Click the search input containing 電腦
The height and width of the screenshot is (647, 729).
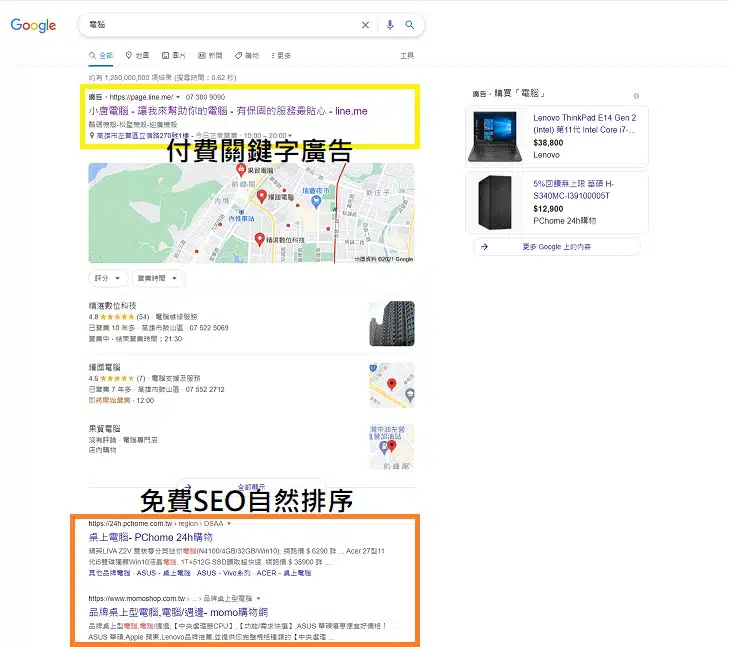(220, 25)
